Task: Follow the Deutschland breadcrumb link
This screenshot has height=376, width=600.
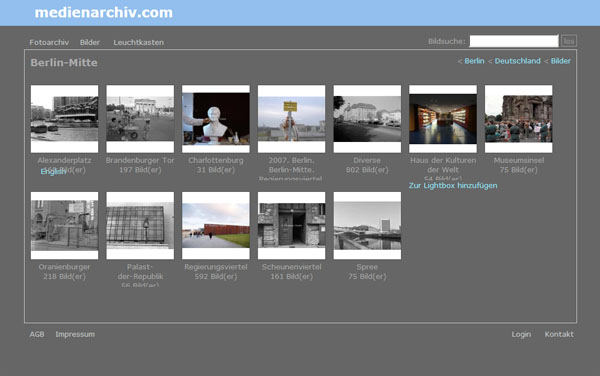Action: pyautogui.click(x=517, y=61)
